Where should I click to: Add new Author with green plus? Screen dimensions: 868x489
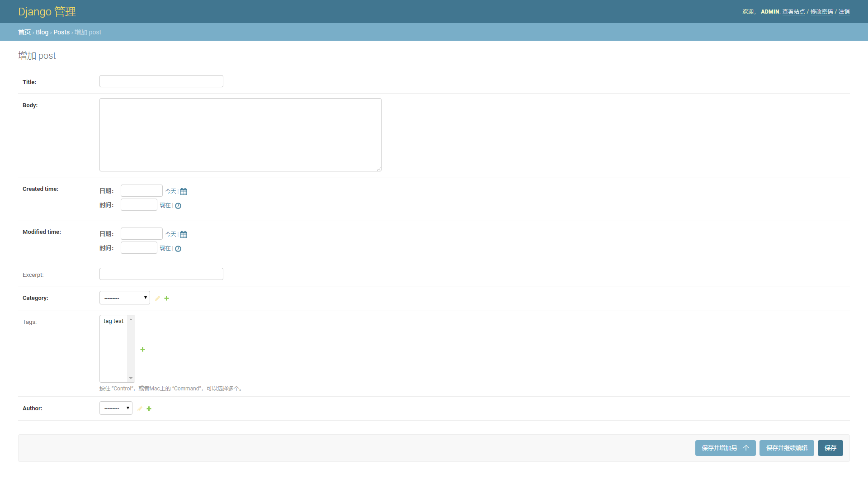click(x=149, y=409)
